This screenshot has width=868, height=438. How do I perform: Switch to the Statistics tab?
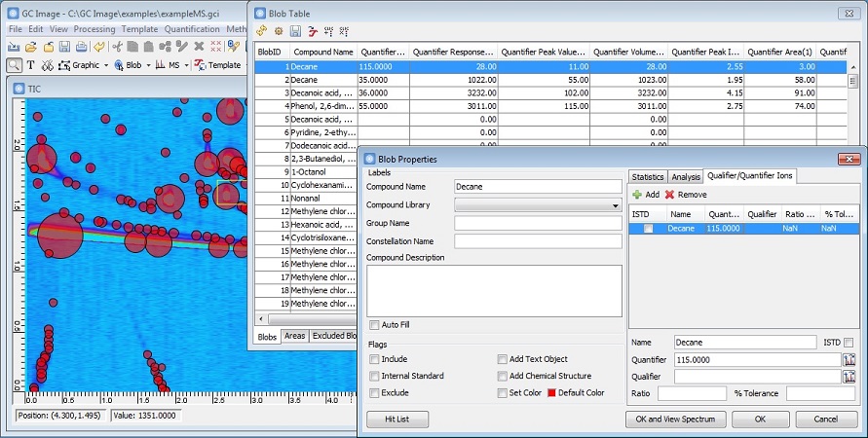tap(647, 176)
